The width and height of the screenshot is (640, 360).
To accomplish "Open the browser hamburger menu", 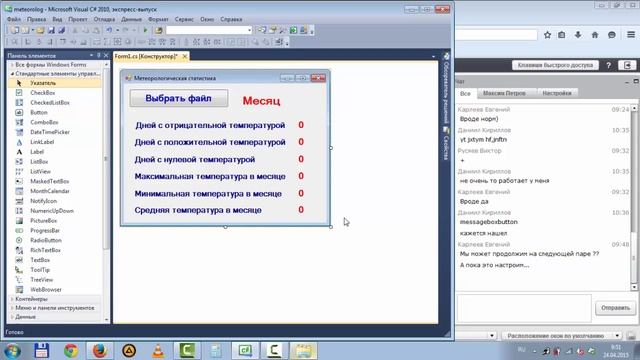I will click(x=631, y=35).
